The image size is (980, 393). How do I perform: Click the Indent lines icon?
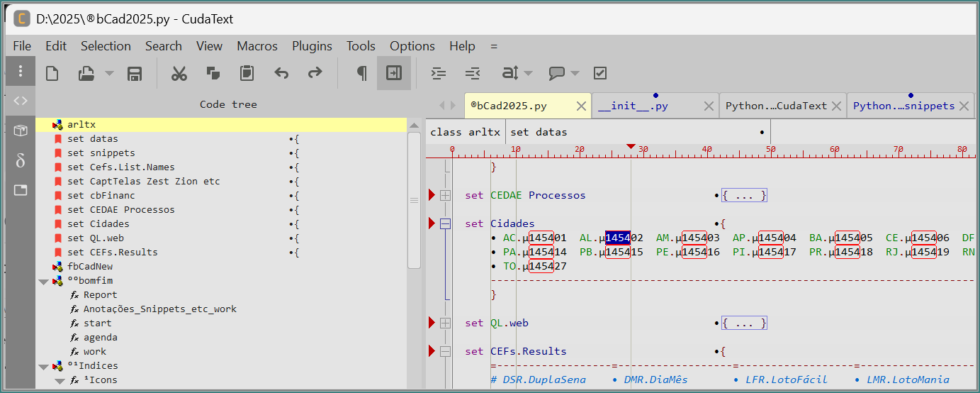(439, 73)
